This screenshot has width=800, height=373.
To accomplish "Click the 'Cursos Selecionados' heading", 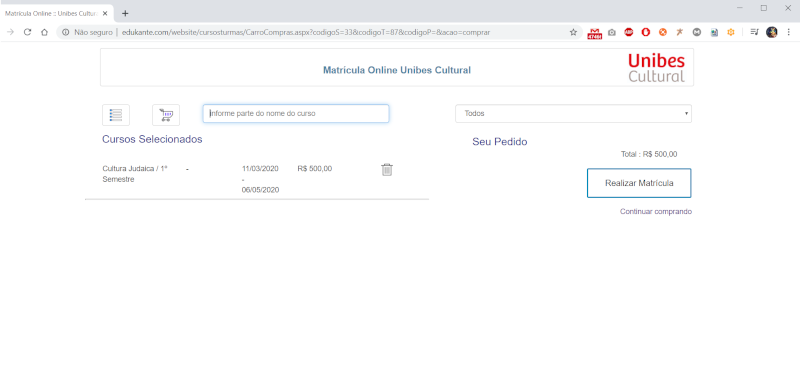I will pos(152,139).
